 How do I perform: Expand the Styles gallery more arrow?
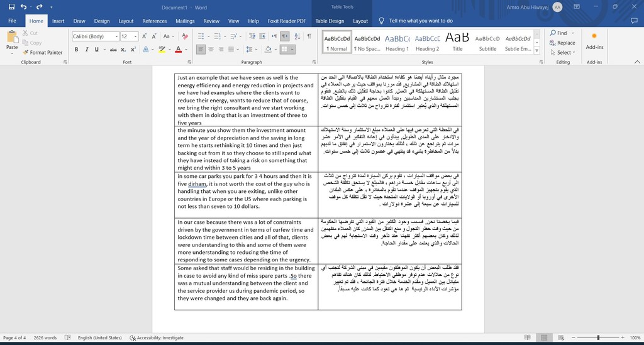coord(537,52)
